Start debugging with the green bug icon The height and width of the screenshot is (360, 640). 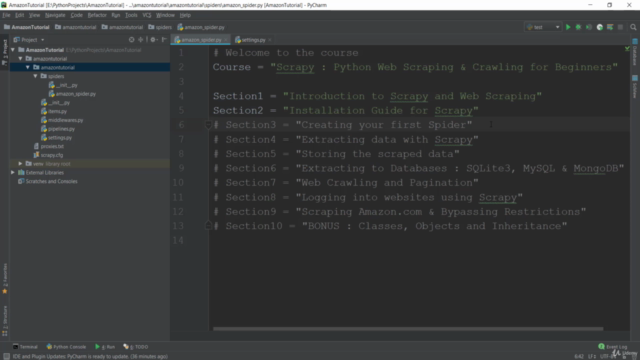tap(578, 27)
